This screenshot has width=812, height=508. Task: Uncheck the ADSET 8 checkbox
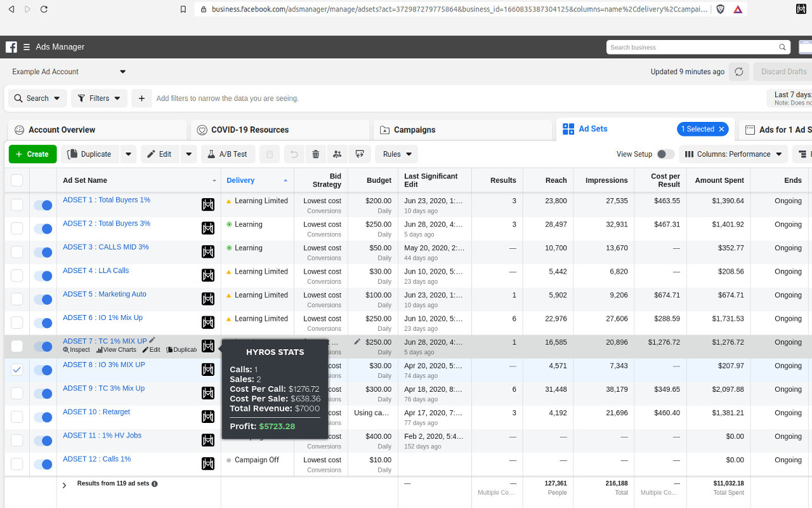[x=17, y=370]
